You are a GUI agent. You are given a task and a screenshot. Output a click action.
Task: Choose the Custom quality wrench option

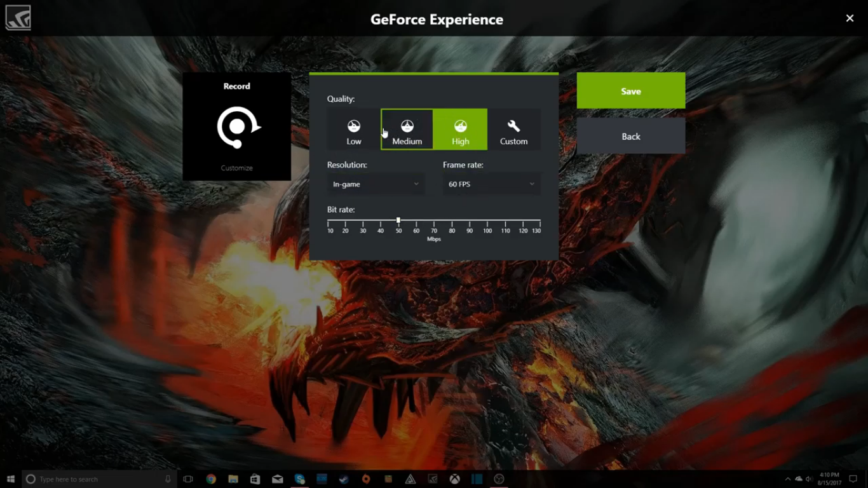pyautogui.click(x=514, y=130)
